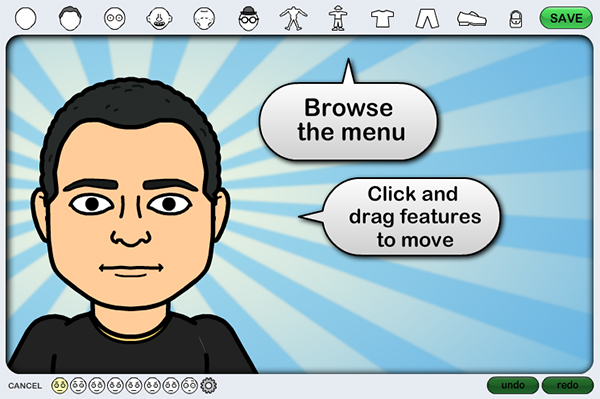Image resolution: width=600 pixels, height=399 pixels.
Task: Open the eyes menu icon
Action: coord(115,18)
